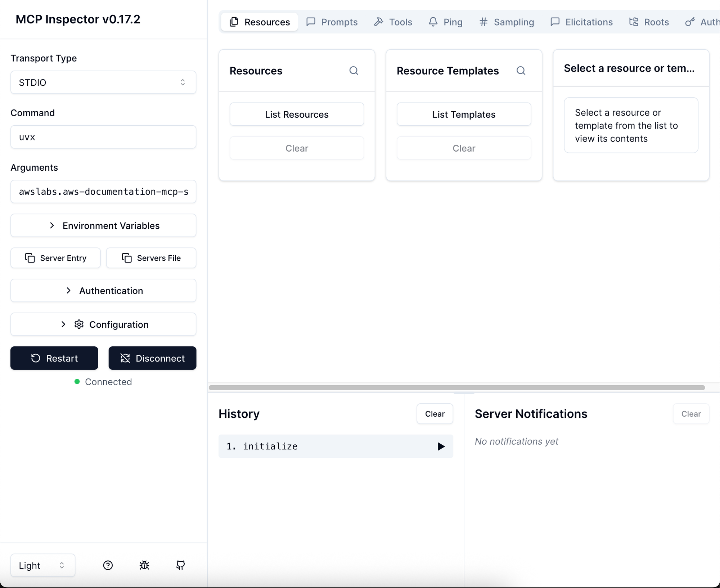Switch to the Sampling tab
This screenshot has height=588, width=720.
tap(507, 22)
